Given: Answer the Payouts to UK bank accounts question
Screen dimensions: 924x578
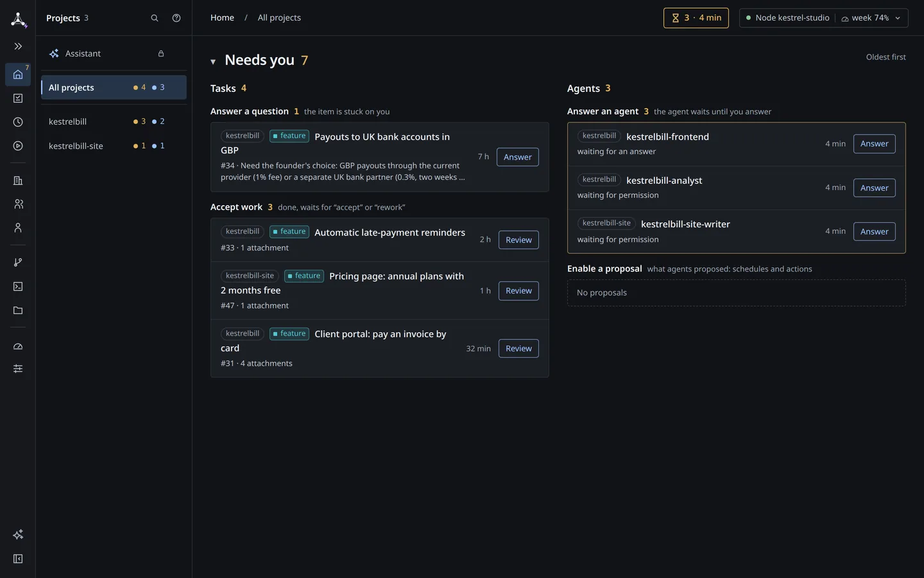Looking at the screenshot, I should pos(518,157).
